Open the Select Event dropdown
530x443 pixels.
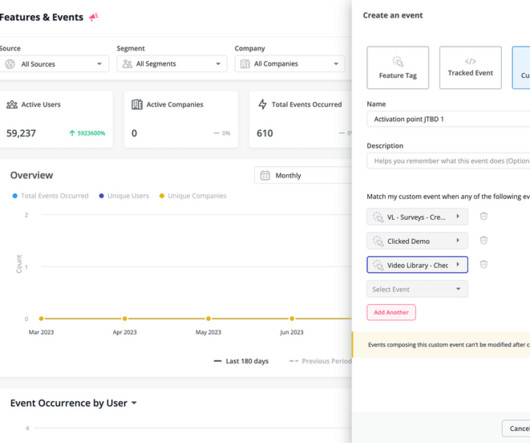coord(417,289)
